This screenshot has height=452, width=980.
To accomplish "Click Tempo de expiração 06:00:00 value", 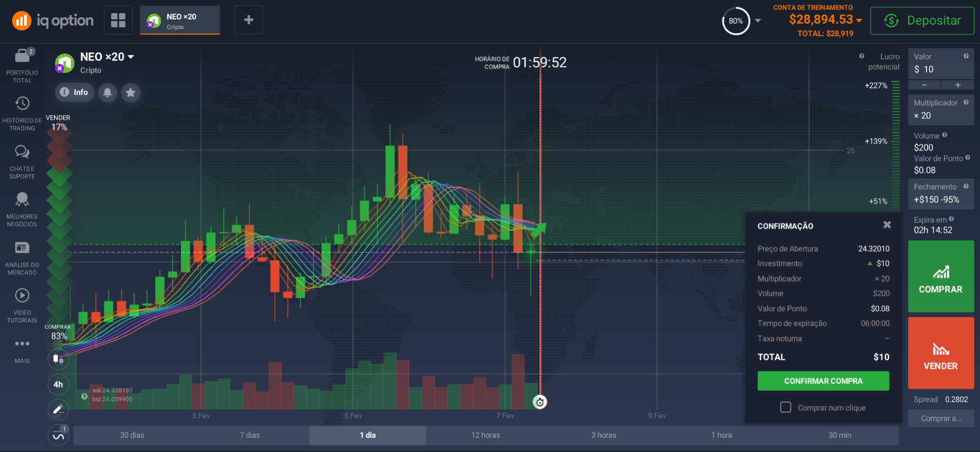I will 875,323.
